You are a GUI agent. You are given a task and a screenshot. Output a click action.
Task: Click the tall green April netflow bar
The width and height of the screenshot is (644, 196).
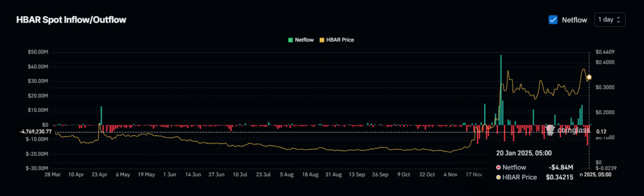click(101, 115)
